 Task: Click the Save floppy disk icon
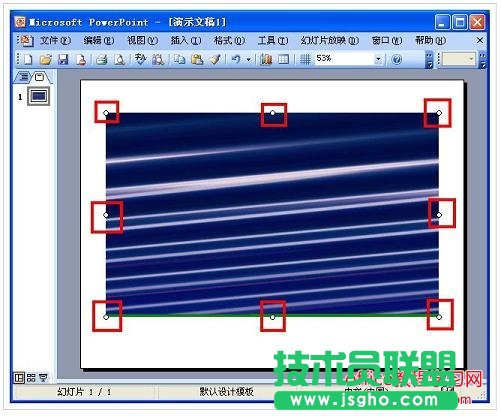[x=63, y=60]
